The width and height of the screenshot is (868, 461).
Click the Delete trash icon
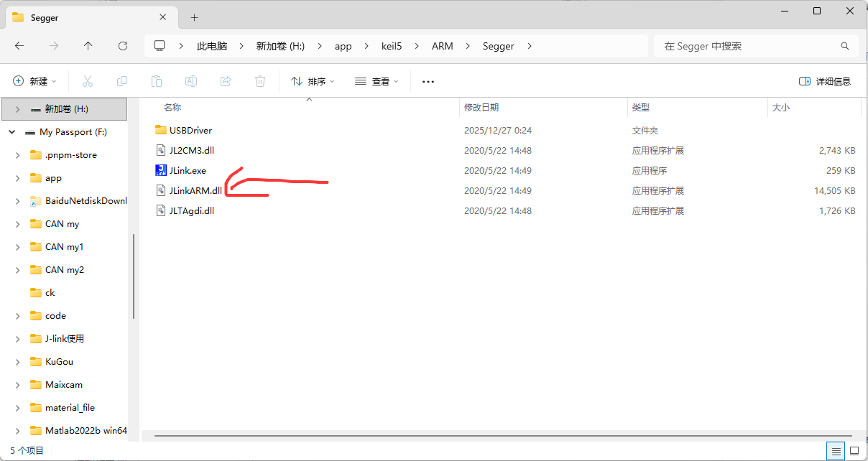(260, 81)
